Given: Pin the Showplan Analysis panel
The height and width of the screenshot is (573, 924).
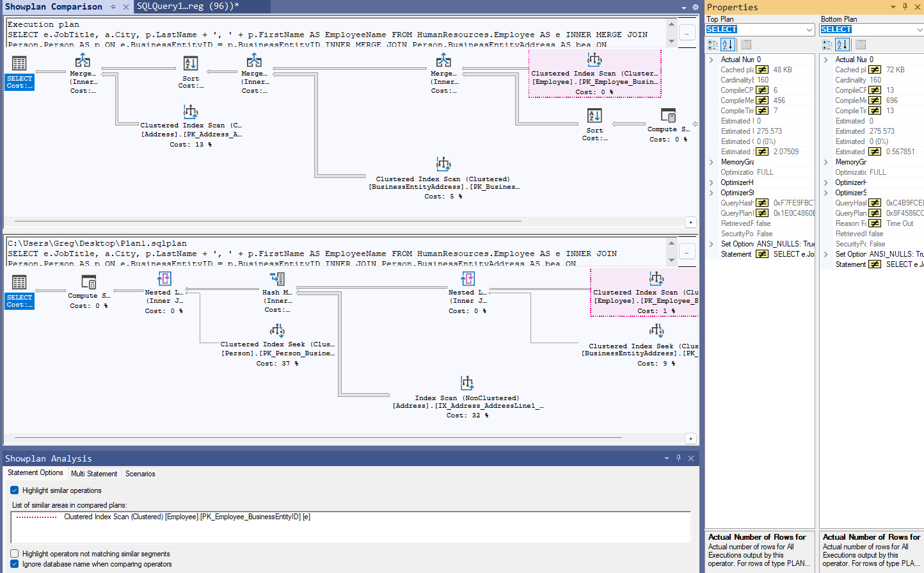Looking at the screenshot, I should tap(679, 458).
